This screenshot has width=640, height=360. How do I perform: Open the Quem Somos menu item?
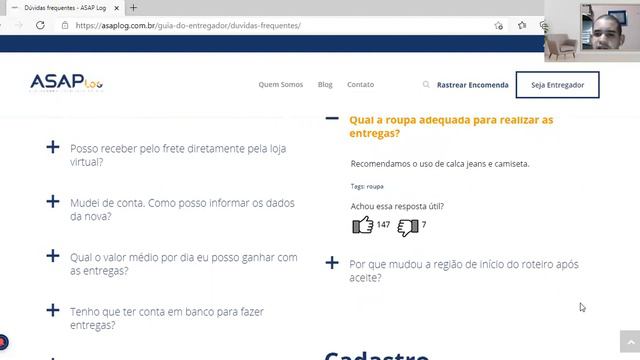[281, 84]
